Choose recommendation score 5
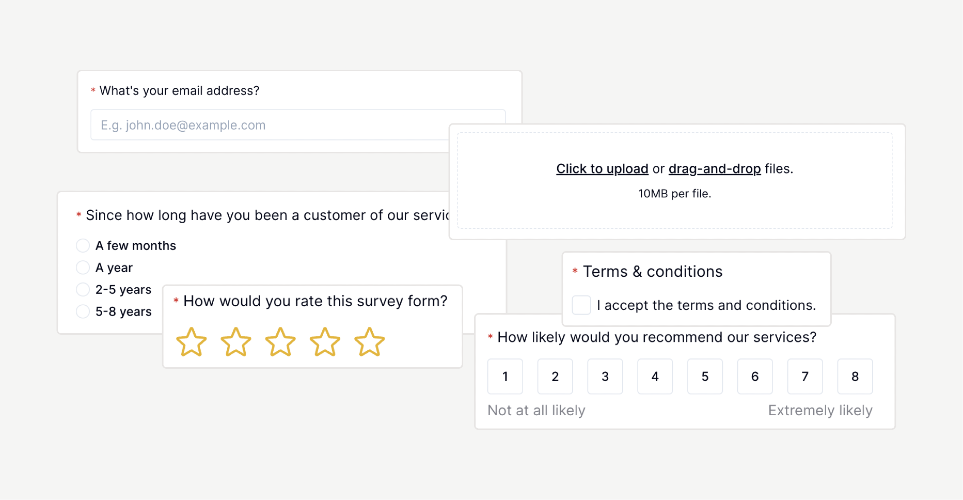The width and height of the screenshot is (963, 500). pyautogui.click(x=705, y=377)
